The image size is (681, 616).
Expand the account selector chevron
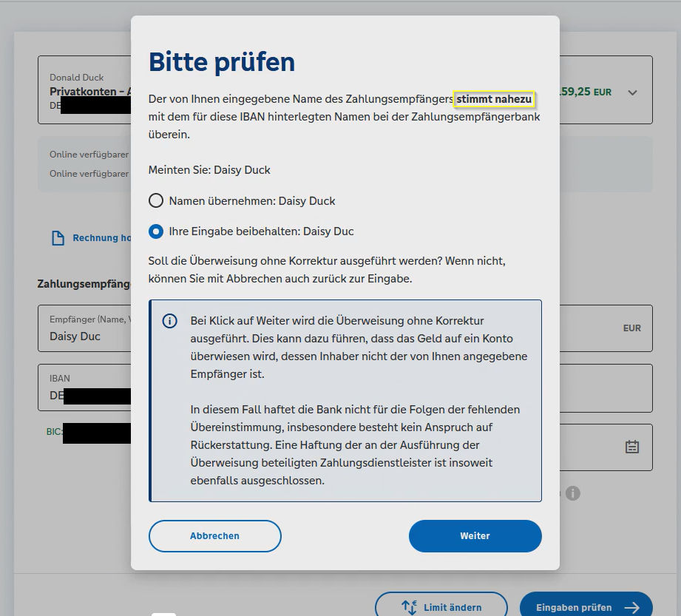632,92
